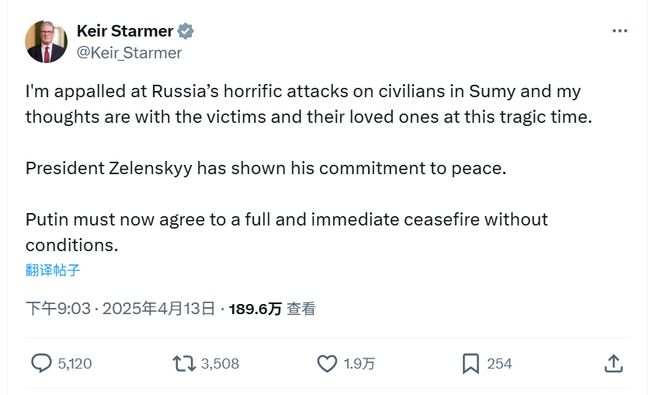Open the three-dot more options menu
Image resolution: width=660 pixels, height=395 pixels.
620,31
